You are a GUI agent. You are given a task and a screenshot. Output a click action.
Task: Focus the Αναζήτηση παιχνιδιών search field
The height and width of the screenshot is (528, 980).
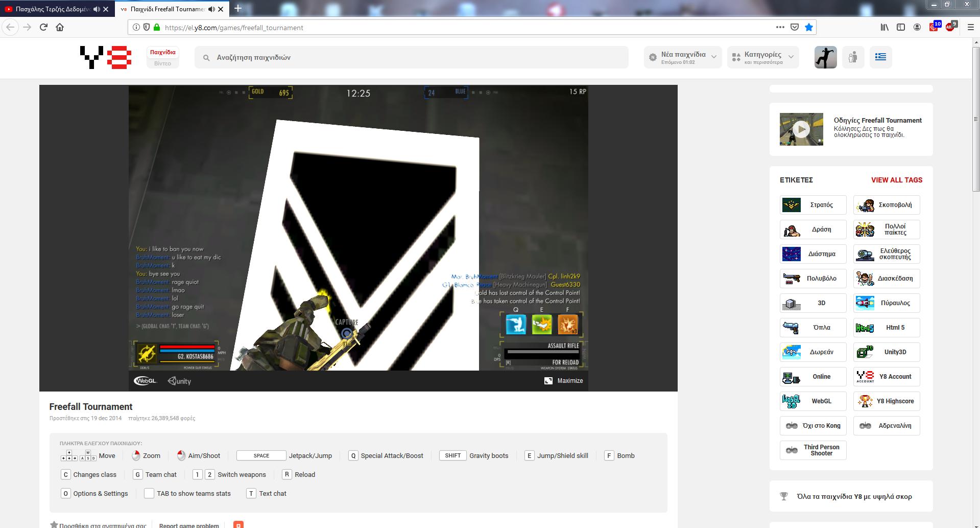pyautogui.click(x=411, y=57)
